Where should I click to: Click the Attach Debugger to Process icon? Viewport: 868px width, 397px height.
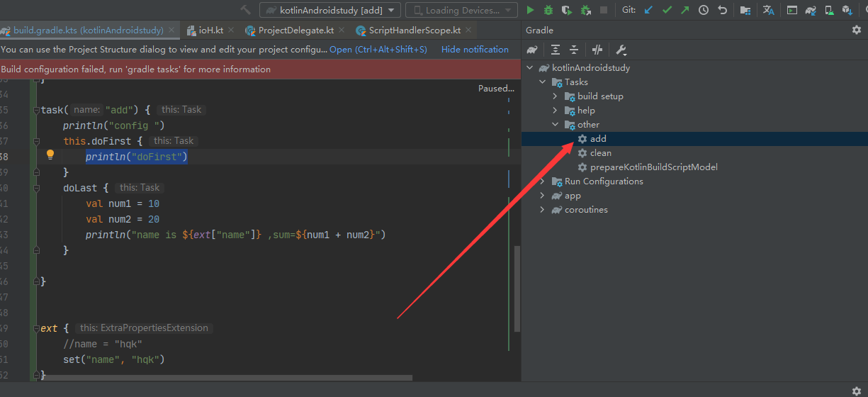click(585, 10)
